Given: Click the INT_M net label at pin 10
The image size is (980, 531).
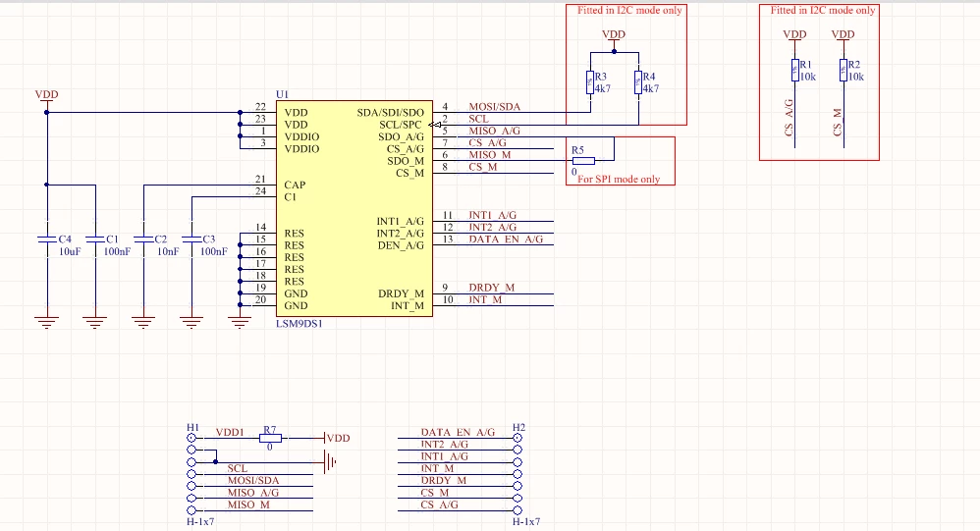Looking at the screenshot, I should coord(485,300).
